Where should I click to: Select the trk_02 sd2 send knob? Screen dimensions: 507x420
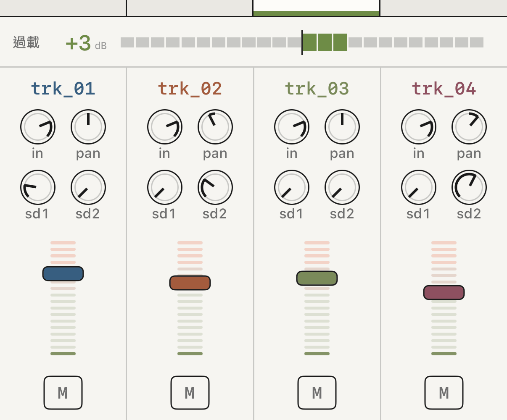pos(215,187)
